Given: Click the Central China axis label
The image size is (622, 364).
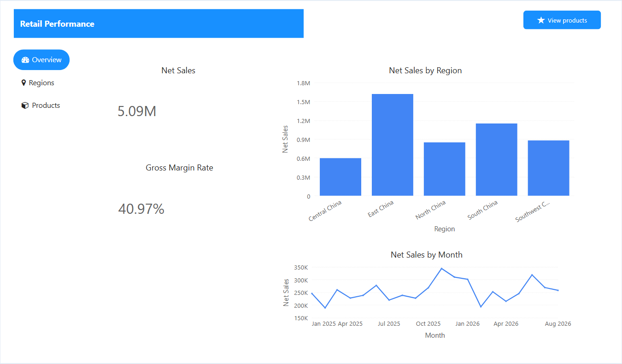Looking at the screenshot, I should pos(325,210).
